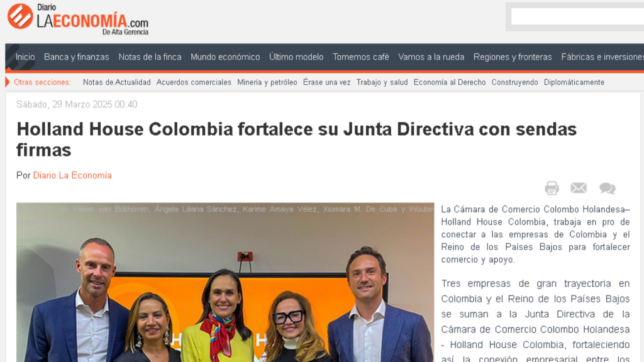Image resolution: width=644 pixels, height=362 pixels.
Task: Click the orange arrow beside Otras secciones
Action: [8, 82]
